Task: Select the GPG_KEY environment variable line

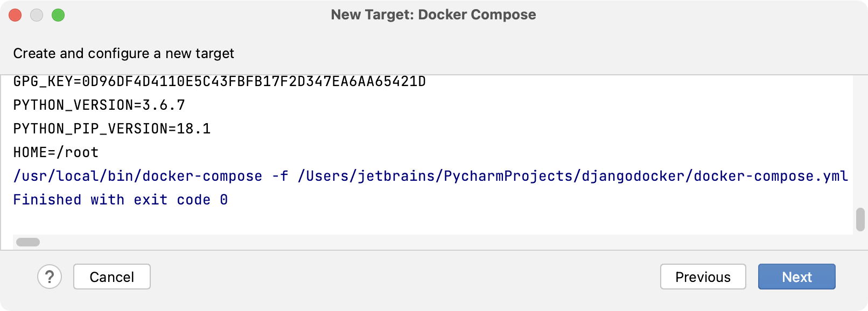Action: (x=219, y=81)
